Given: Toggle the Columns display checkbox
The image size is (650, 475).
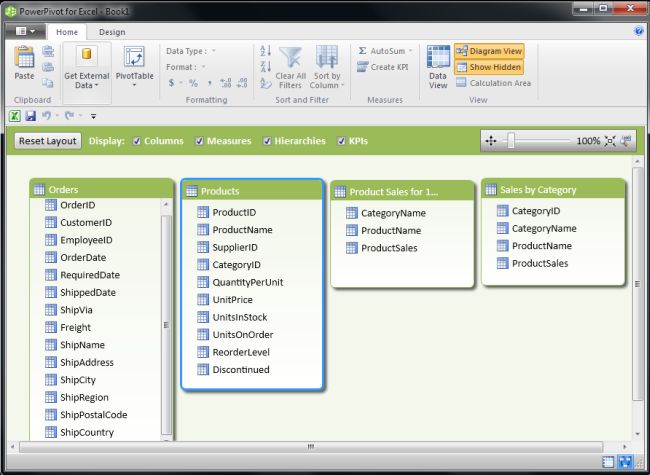Looking at the screenshot, I should click(x=137, y=141).
